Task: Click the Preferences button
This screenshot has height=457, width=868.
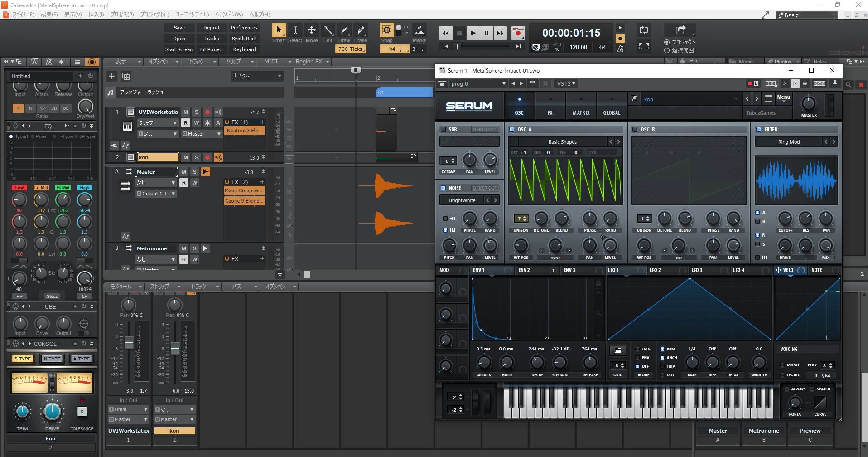Action: click(244, 28)
